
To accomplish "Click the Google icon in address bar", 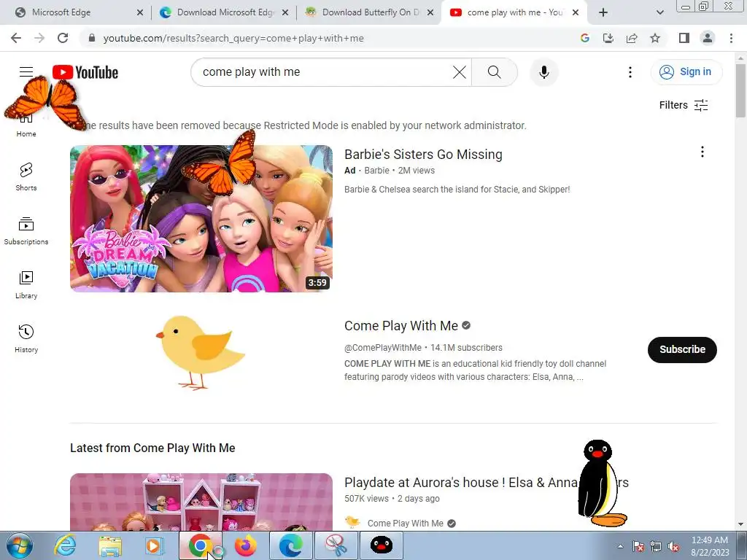I will click(585, 38).
